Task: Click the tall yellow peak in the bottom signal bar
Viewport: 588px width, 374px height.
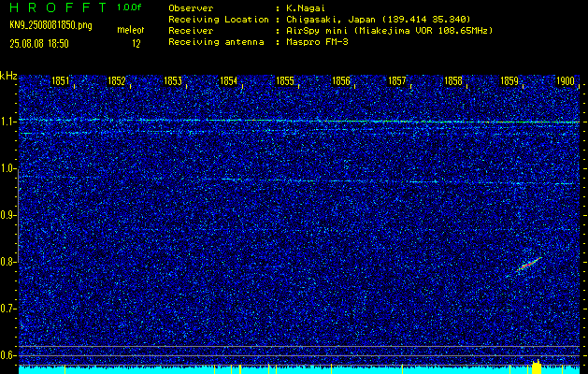Action: (x=537, y=367)
